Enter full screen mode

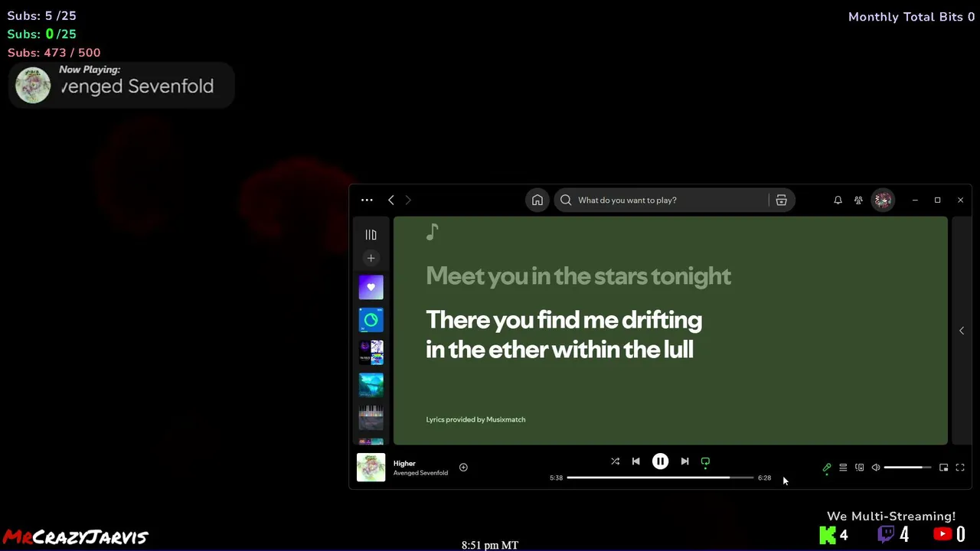[x=960, y=468]
